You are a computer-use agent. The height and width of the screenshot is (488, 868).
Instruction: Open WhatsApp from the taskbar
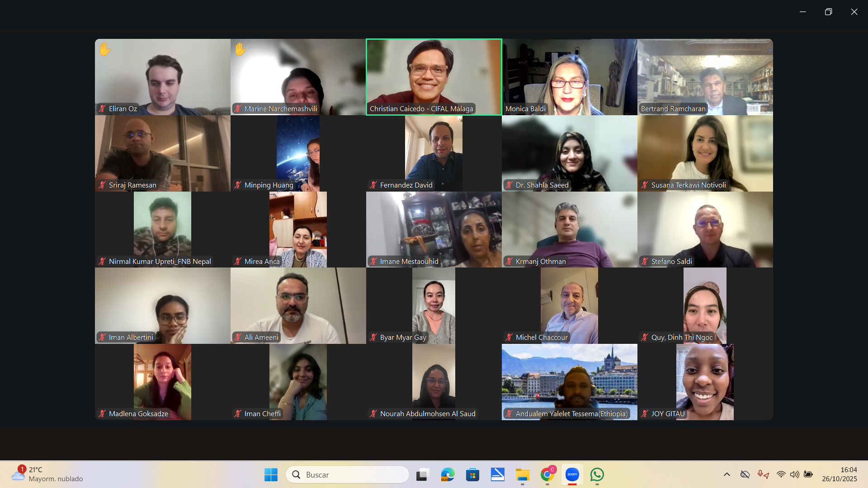(x=597, y=474)
